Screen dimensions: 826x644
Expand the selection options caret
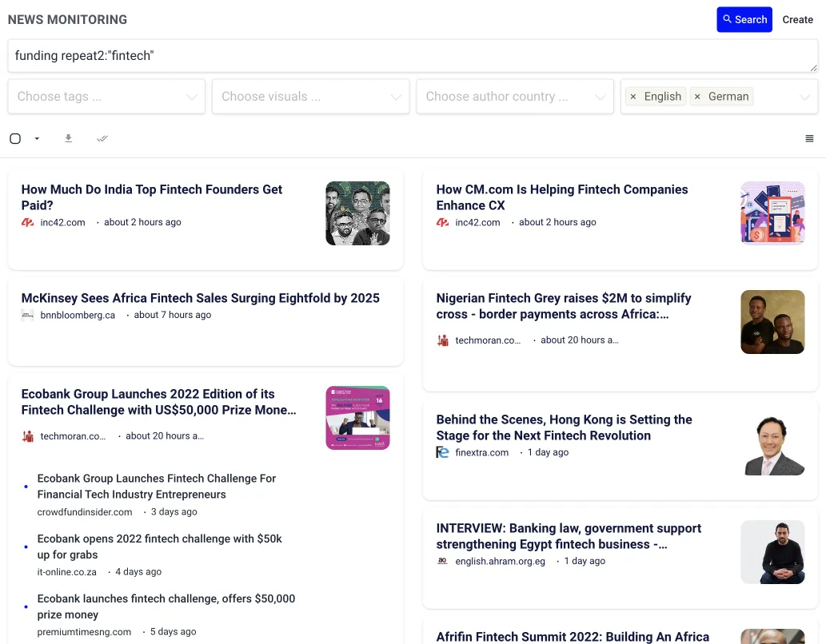(37, 138)
